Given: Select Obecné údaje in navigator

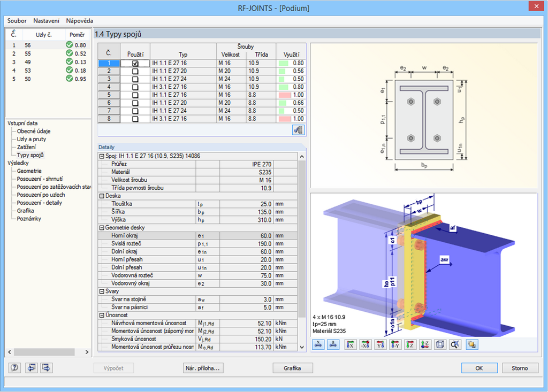Looking at the screenshot, I should [34, 131].
